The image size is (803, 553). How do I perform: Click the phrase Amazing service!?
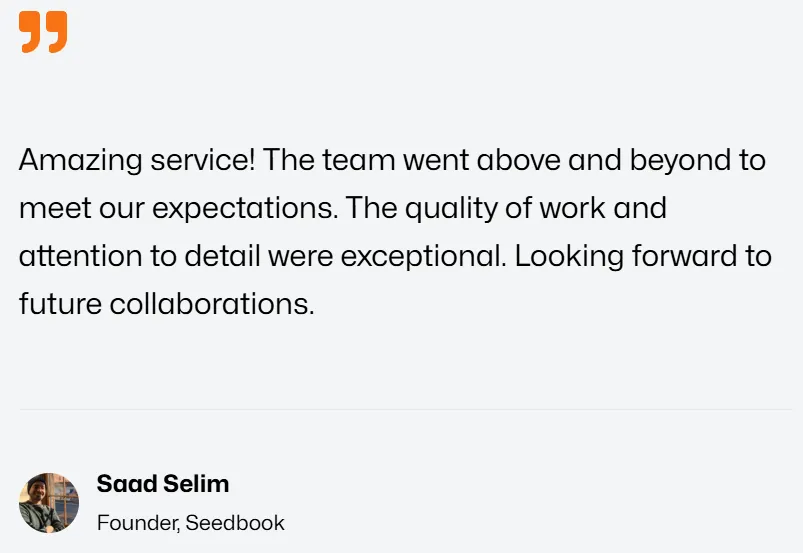click(x=137, y=160)
